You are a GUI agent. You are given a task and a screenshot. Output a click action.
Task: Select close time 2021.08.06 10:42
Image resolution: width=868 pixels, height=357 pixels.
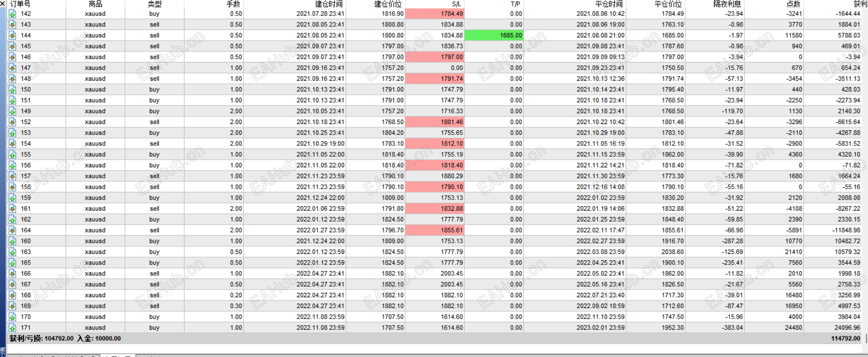600,14
